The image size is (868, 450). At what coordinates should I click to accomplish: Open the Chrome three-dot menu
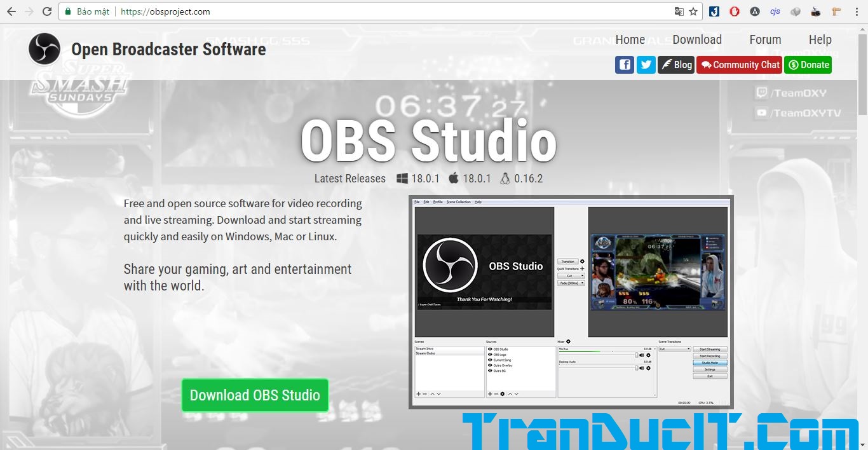856,11
